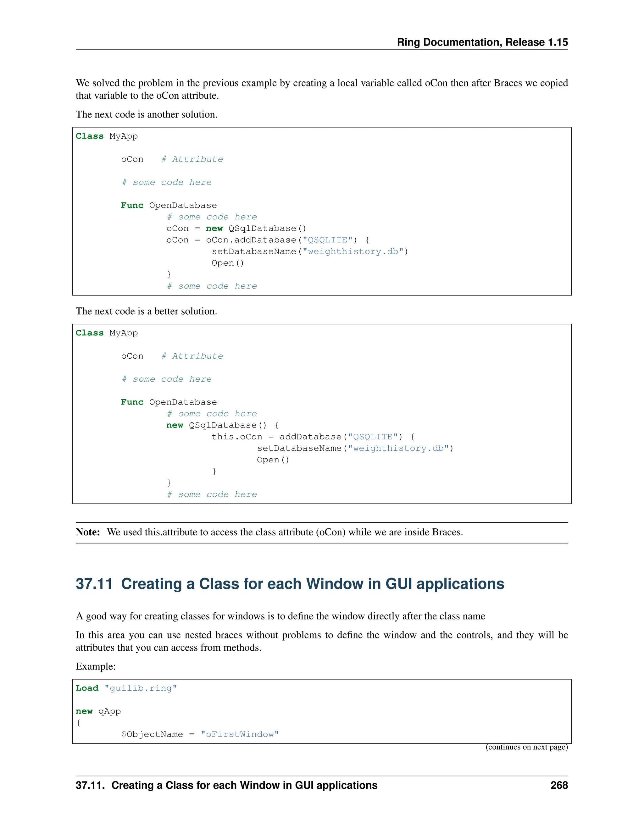Viewport: 644px width, 833px height.
Task: Click "The next code is a better solution"
Action: click(x=146, y=311)
